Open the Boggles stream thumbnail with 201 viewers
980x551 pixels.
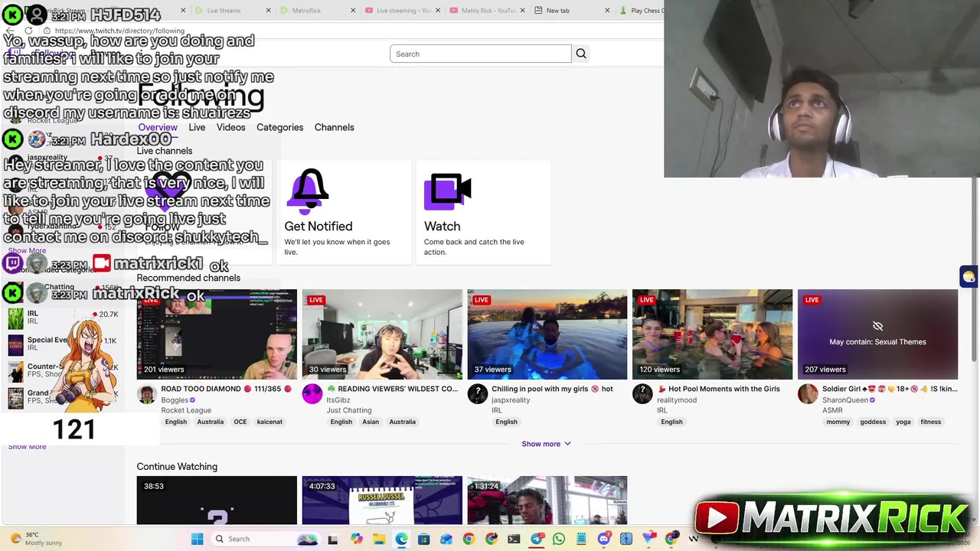[x=217, y=334]
